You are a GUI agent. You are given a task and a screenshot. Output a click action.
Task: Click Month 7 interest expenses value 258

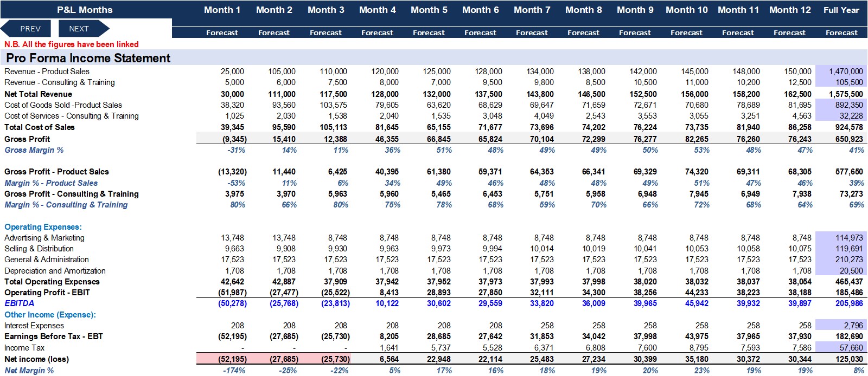point(547,326)
